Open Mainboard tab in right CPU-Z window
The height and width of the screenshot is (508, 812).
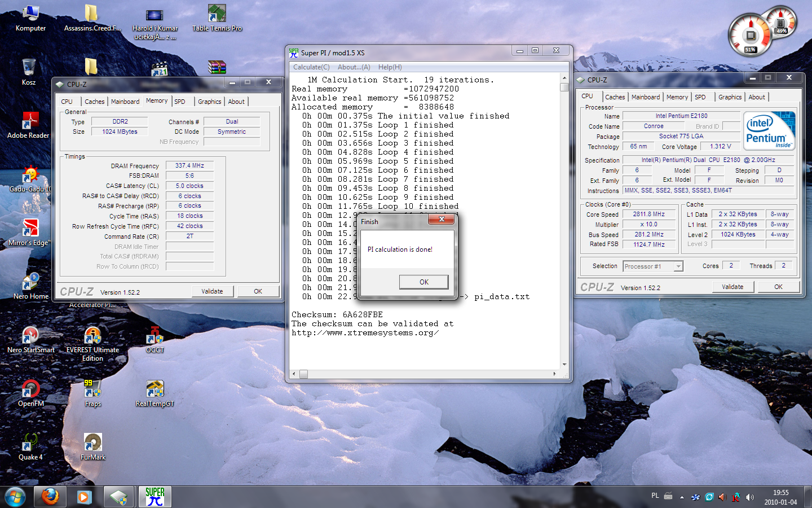[x=645, y=97]
